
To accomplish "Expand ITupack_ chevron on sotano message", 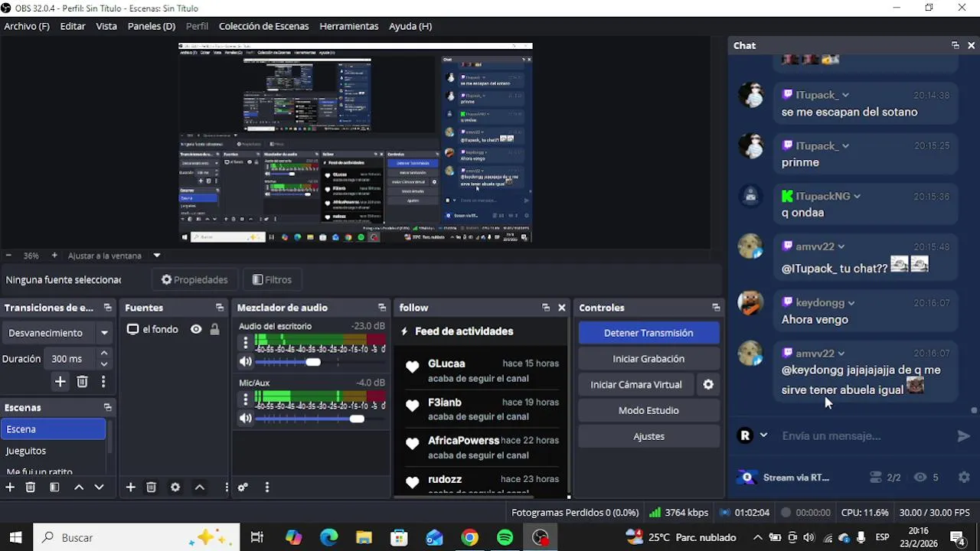I will click(845, 96).
